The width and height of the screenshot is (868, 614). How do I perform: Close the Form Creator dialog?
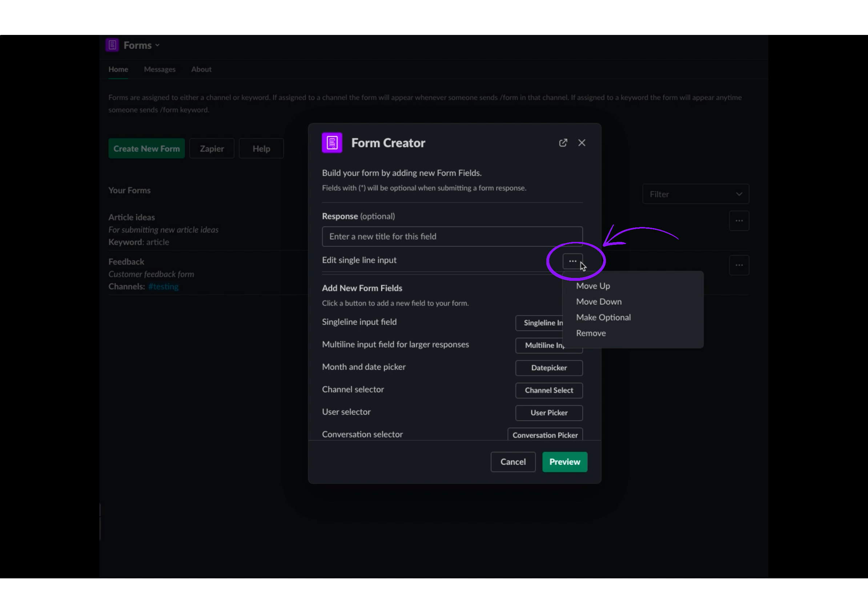pos(582,143)
